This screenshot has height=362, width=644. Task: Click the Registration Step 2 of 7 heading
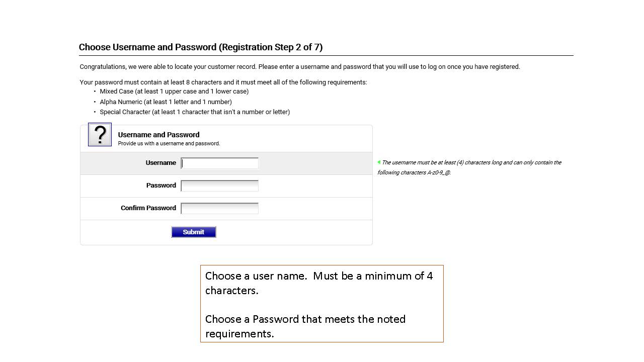click(200, 47)
